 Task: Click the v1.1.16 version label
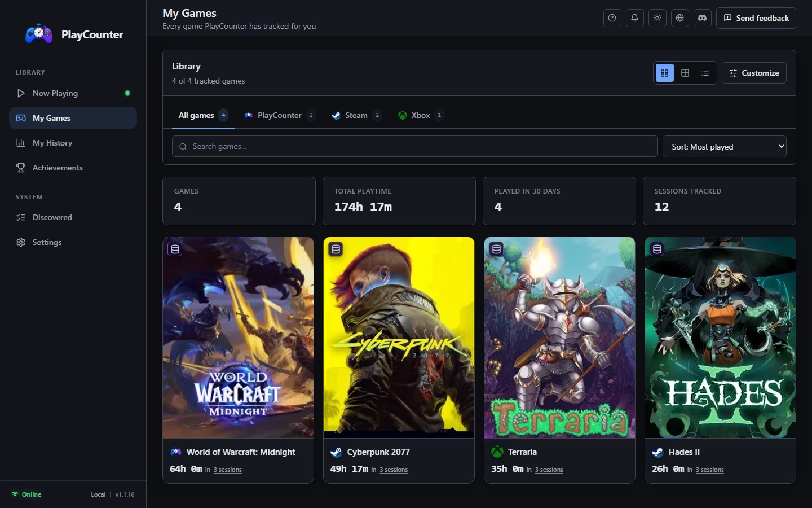click(x=125, y=494)
